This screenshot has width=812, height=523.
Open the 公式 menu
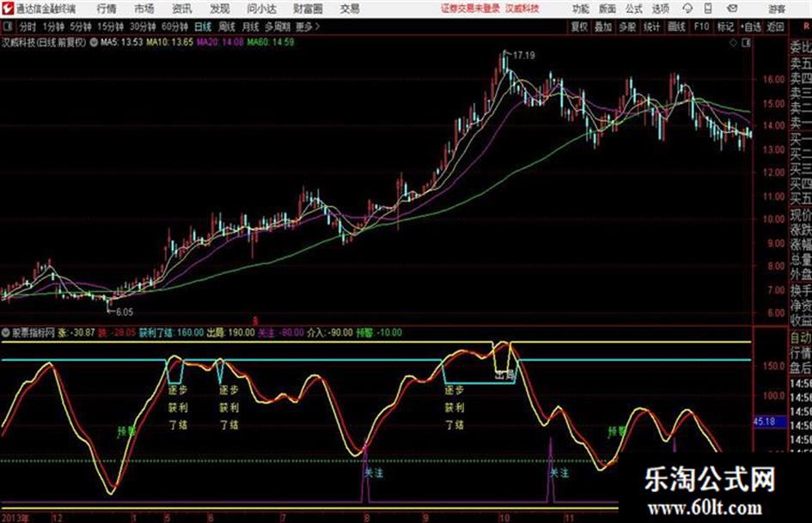point(633,9)
